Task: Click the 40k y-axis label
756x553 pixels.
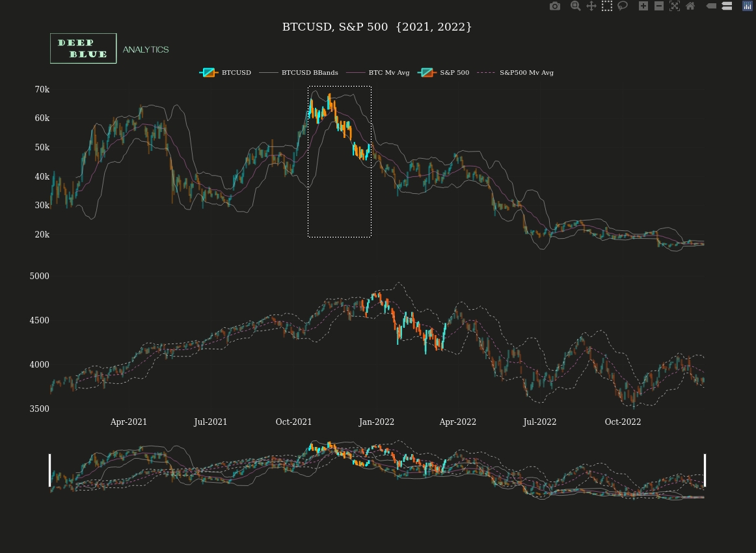Action: [42, 176]
